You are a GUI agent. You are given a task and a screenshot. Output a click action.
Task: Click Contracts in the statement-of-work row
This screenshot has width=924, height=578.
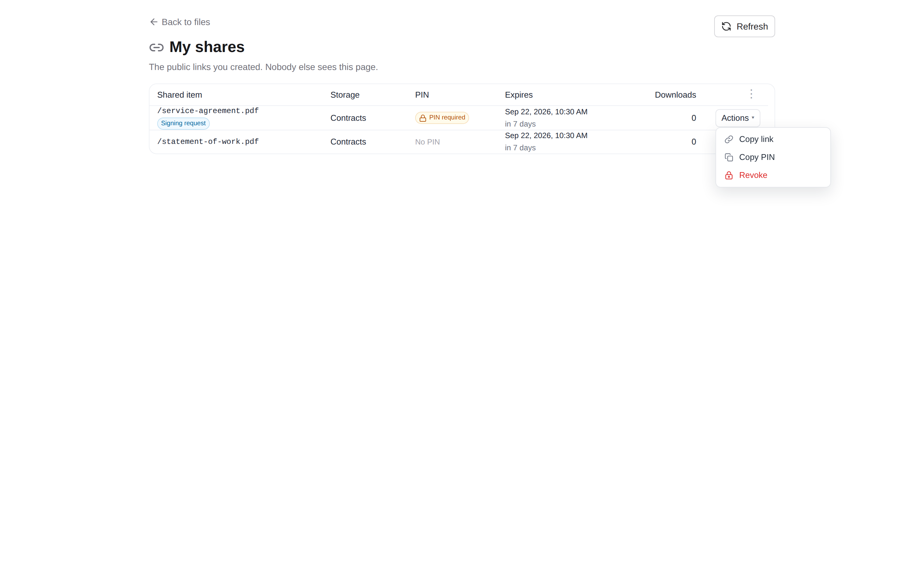(348, 142)
